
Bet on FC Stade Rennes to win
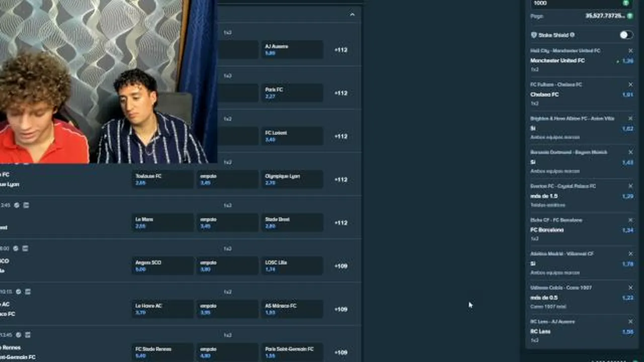[163, 352]
